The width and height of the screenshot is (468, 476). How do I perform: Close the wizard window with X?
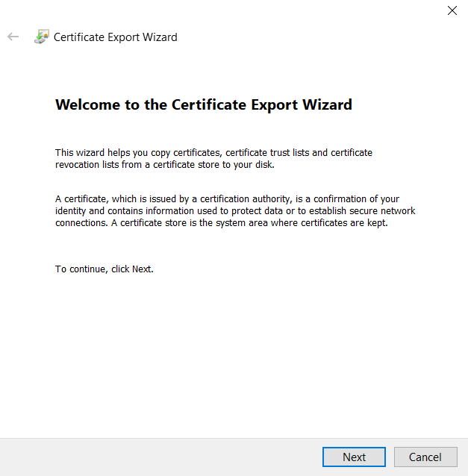[x=452, y=10]
